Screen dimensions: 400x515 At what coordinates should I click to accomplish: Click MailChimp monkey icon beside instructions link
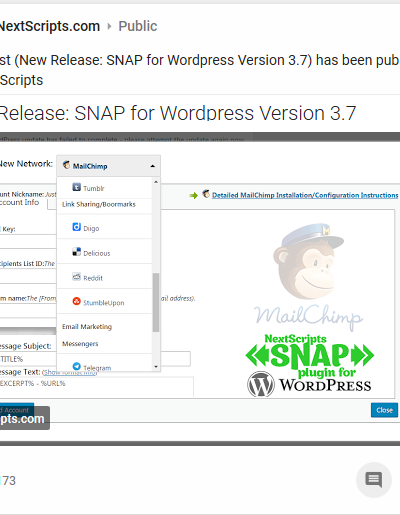point(206,194)
